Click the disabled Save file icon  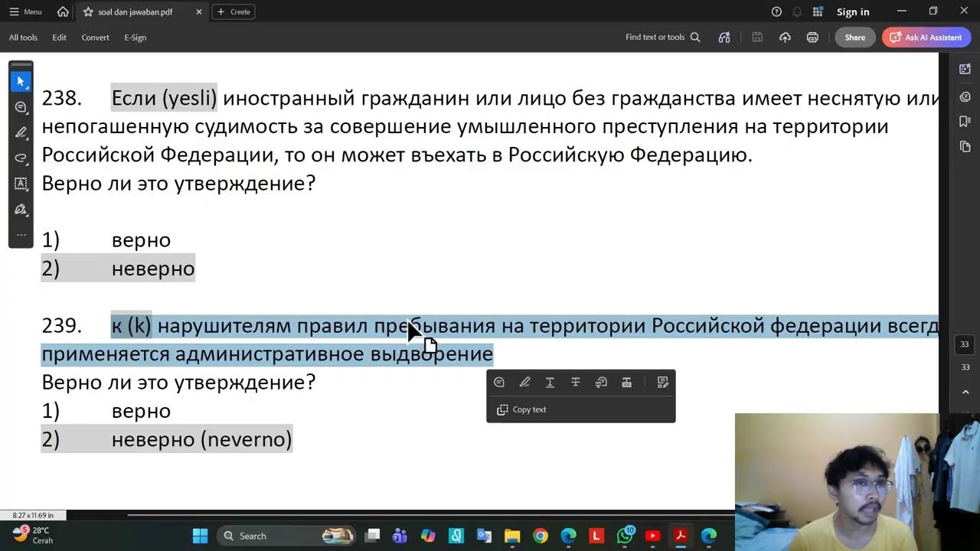757,37
